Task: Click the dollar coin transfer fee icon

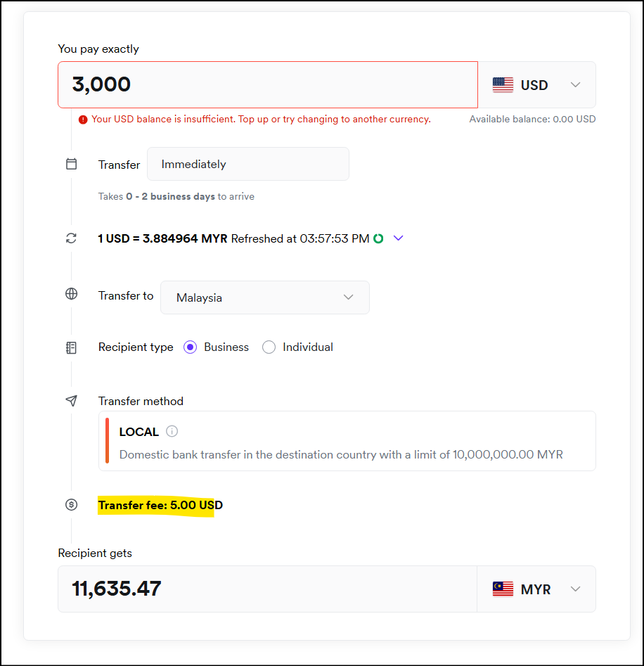Action: point(71,504)
